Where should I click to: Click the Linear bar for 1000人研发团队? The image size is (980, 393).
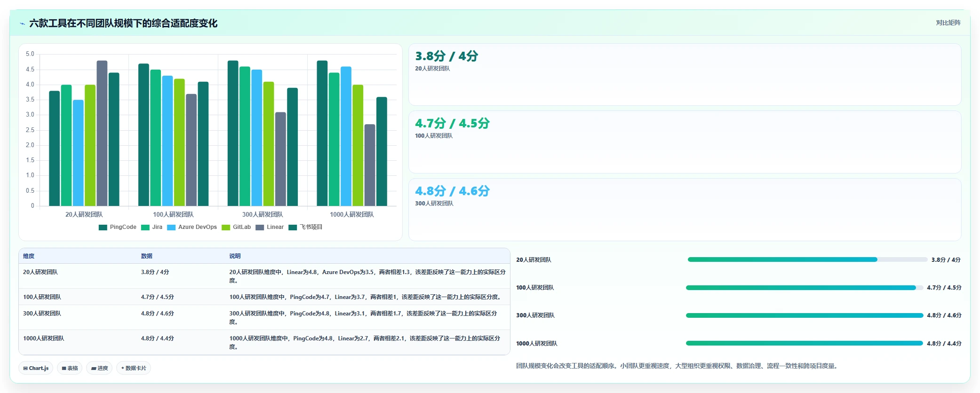click(370, 165)
